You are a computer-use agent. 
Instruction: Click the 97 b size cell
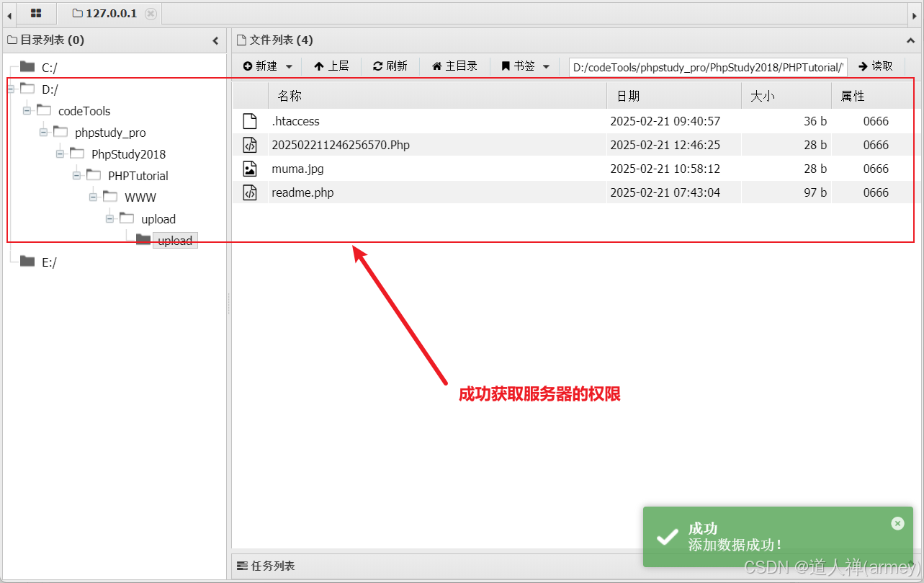[815, 192]
